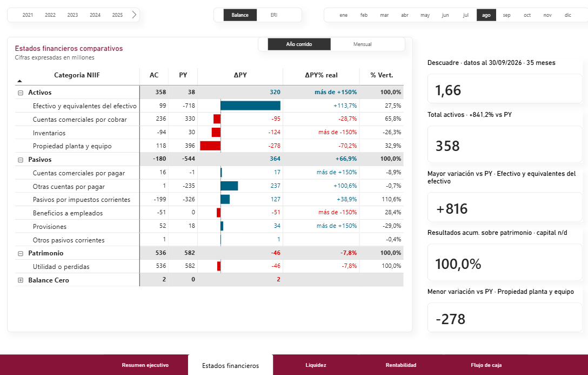Select Año corrido mode
Screen dimensions: 588x375
(299, 44)
